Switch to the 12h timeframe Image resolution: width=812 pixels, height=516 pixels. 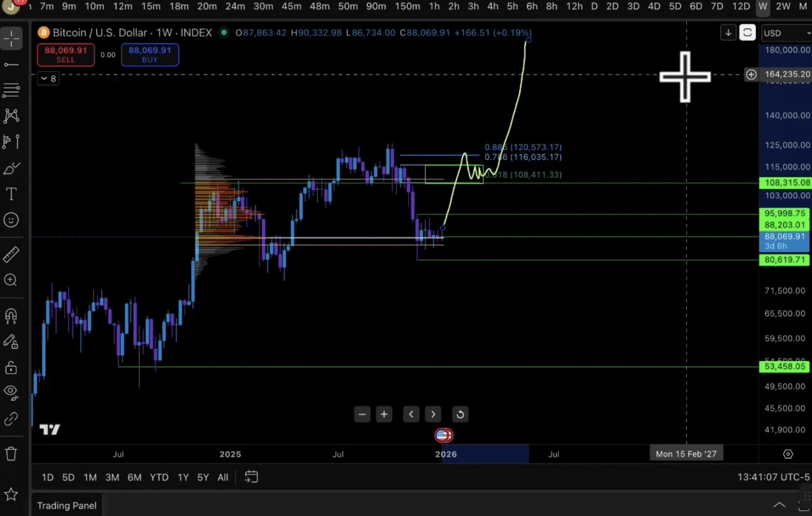(x=574, y=6)
